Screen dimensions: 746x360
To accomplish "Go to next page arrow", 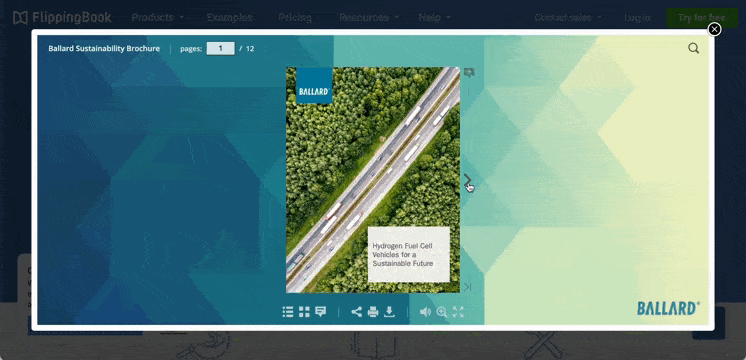I will click(x=468, y=180).
